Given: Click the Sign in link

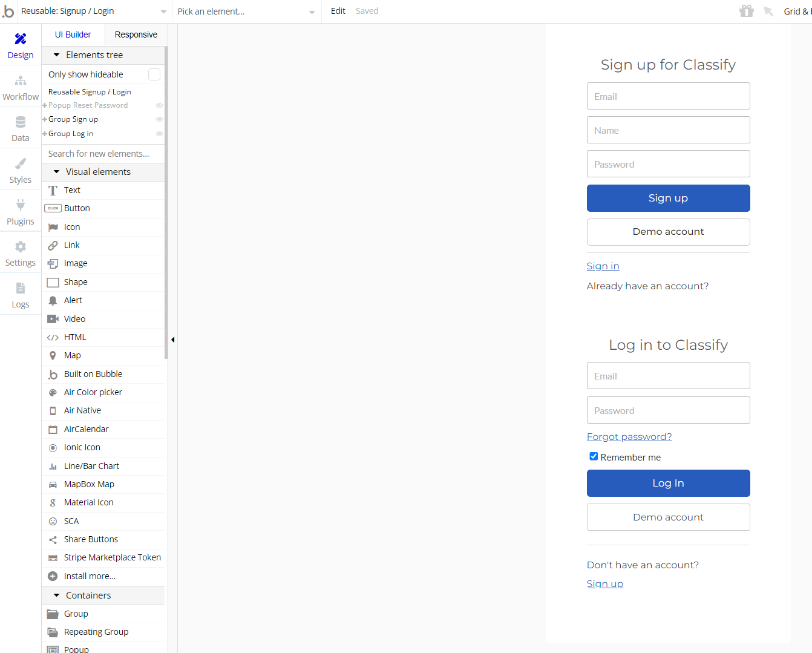Looking at the screenshot, I should (603, 266).
